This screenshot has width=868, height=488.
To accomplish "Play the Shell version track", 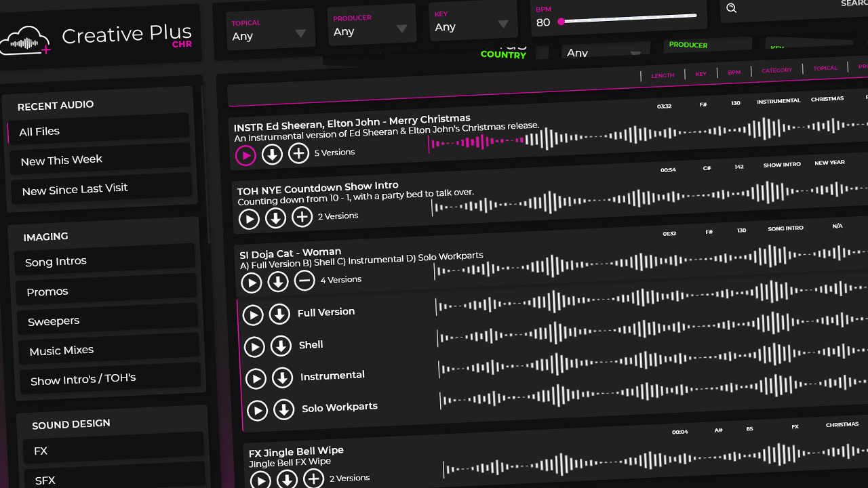I will point(254,347).
